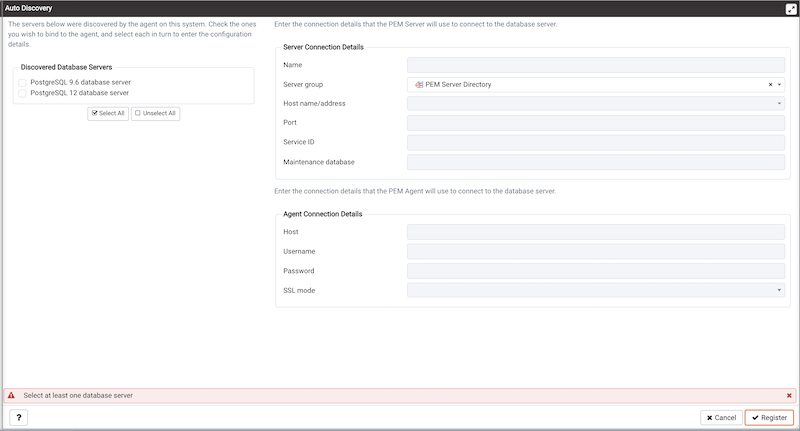Click the Discovered Database Servers heading
800x431 pixels.
click(x=66, y=67)
